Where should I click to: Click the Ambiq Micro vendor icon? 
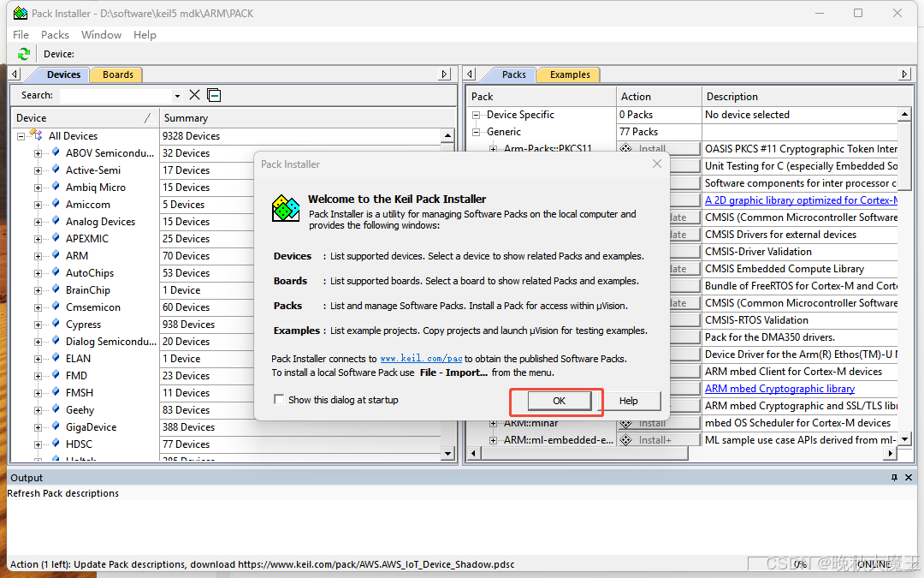tap(56, 187)
